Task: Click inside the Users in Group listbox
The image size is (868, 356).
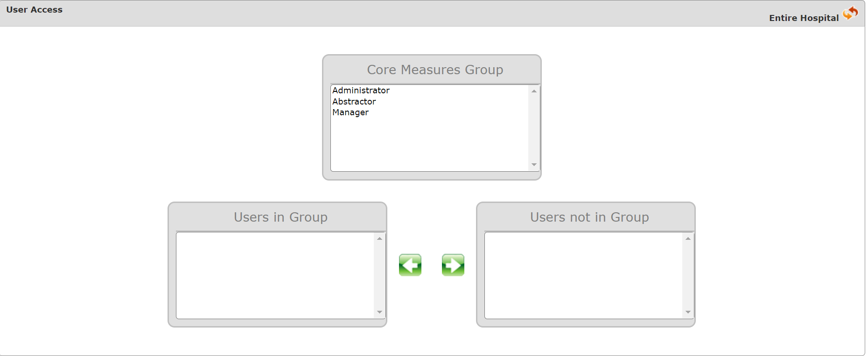Action: click(x=275, y=275)
